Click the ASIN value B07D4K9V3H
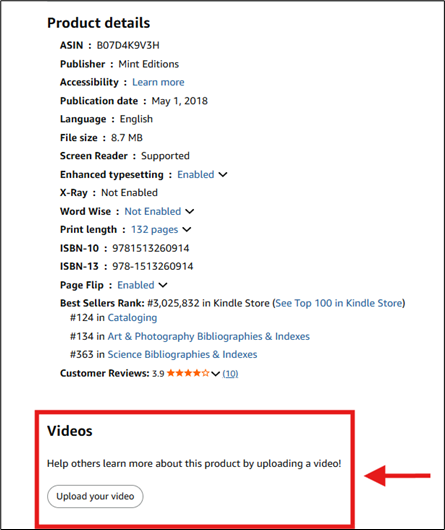Screen dimensions: 445x530 (128, 45)
